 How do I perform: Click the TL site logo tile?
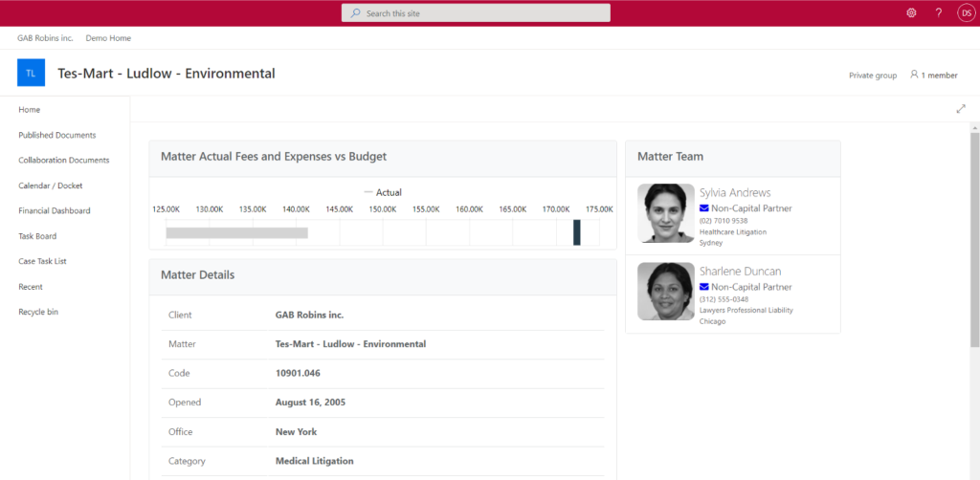click(x=31, y=73)
